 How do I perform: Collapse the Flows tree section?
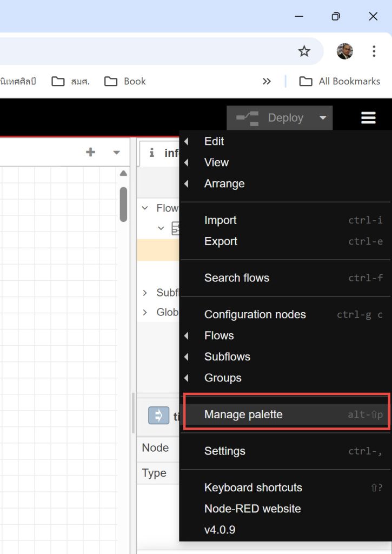(145, 208)
